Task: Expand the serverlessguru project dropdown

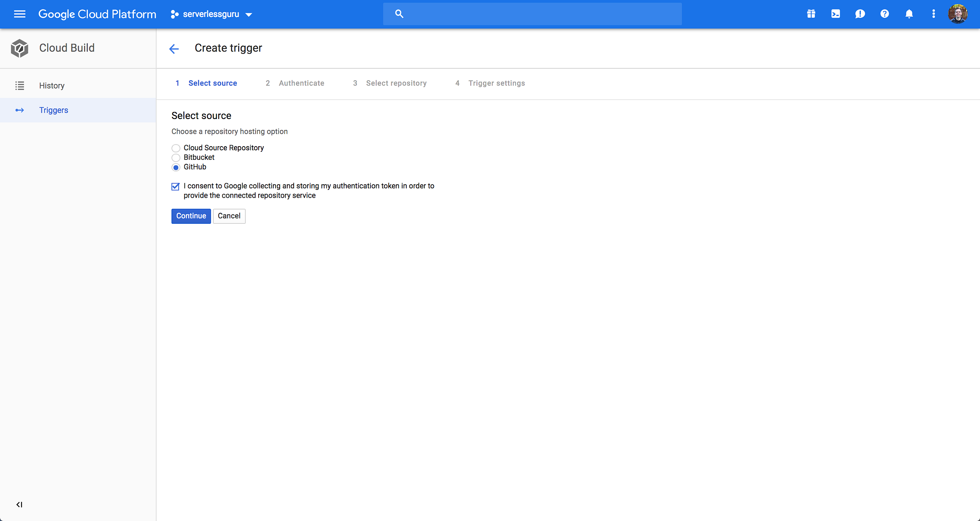Action: 211,14
